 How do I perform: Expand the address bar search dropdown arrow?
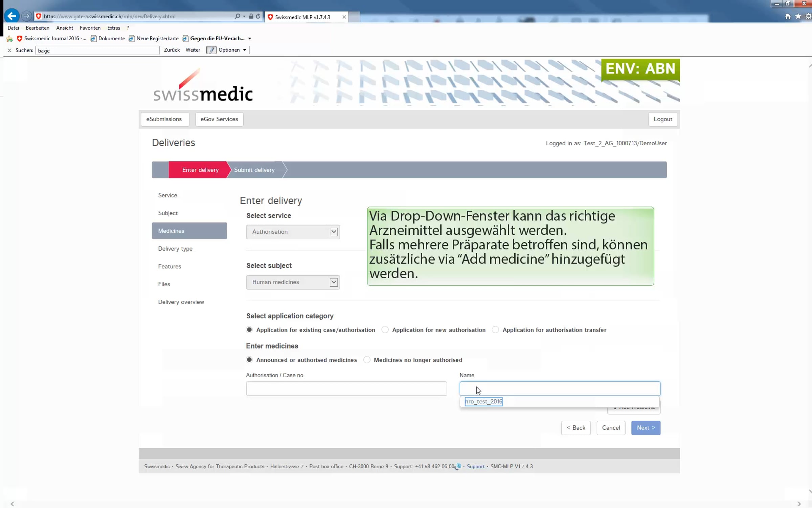(244, 16)
